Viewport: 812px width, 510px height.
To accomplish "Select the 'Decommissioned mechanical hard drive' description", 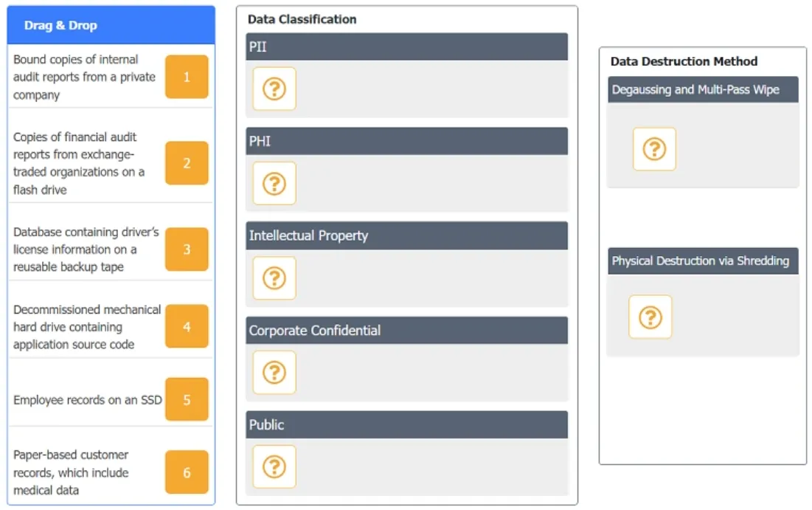I will 87,326.
